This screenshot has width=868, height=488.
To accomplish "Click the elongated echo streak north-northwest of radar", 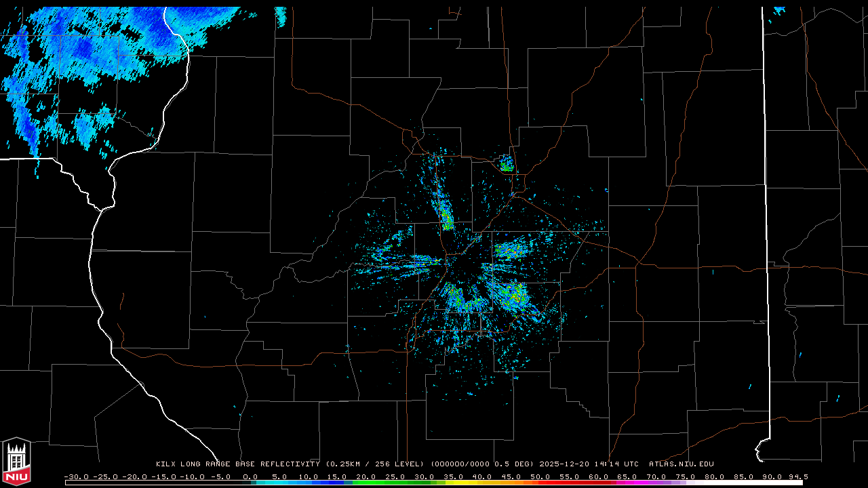I will (445, 213).
